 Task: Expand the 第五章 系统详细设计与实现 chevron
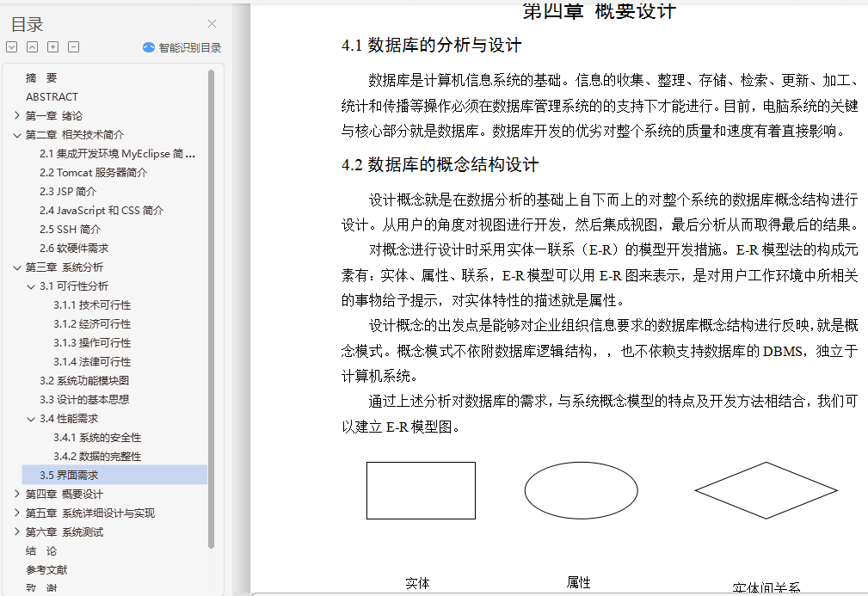point(16,513)
